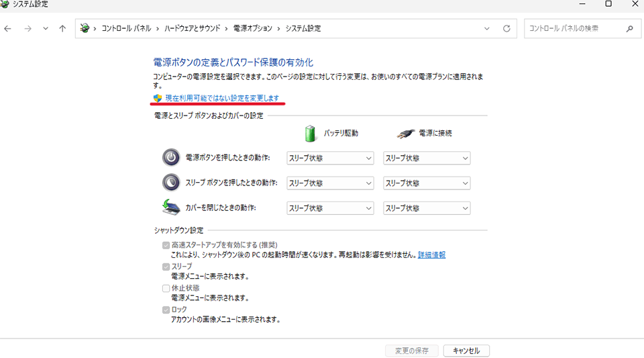644x358 pixels.
Task: Open 電源オプション breadcrumb
Action: tap(253, 28)
